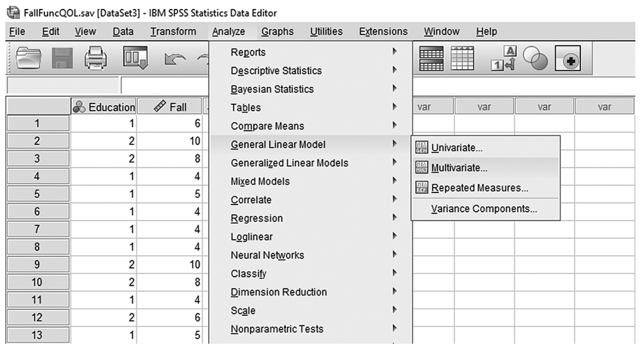This screenshot has height=351, width=644.
Task: Expand the Scale submenu
Action: (x=311, y=310)
